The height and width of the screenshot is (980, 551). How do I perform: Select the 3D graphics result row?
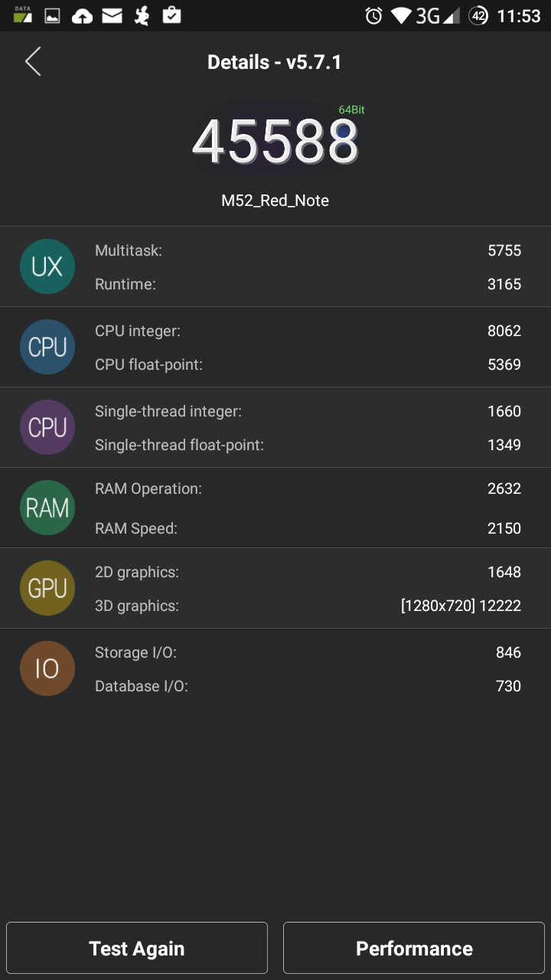click(x=308, y=606)
